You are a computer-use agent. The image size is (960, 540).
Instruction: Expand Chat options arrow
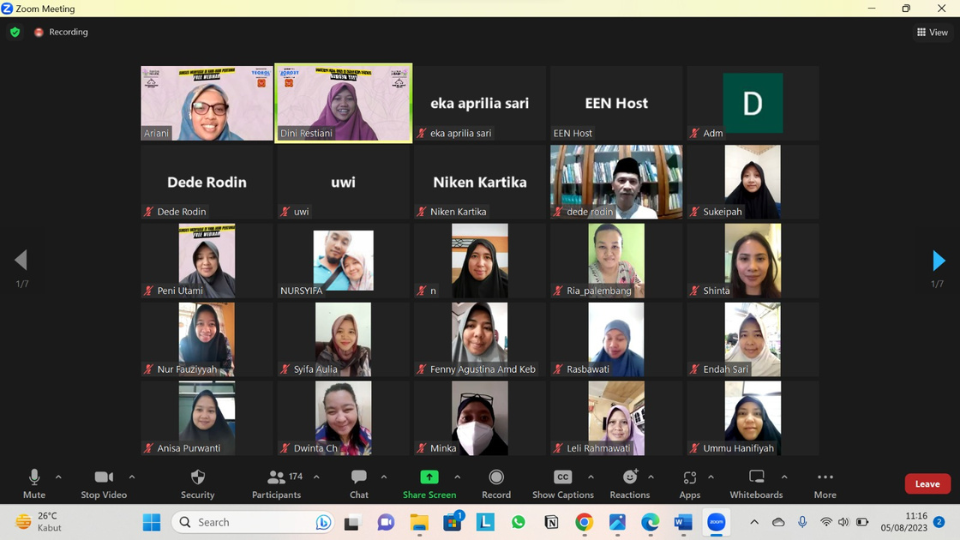pyautogui.click(x=384, y=477)
